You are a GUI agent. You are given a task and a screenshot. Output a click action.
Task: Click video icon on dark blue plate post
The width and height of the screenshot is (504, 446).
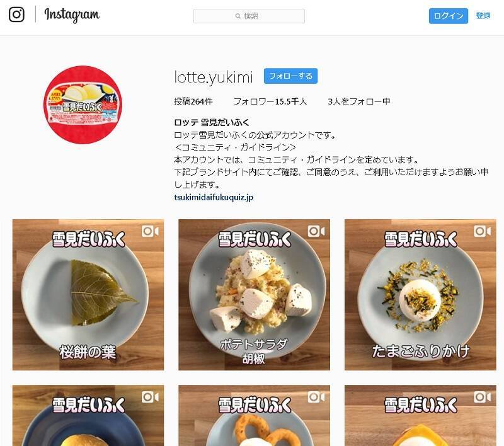coord(150,397)
